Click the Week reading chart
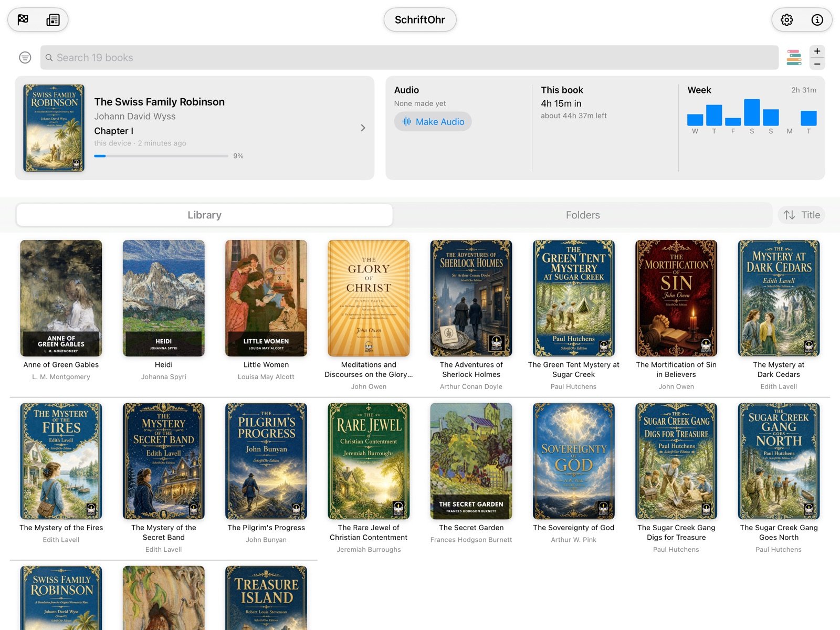The width and height of the screenshot is (840, 630). tap(752, 117)
